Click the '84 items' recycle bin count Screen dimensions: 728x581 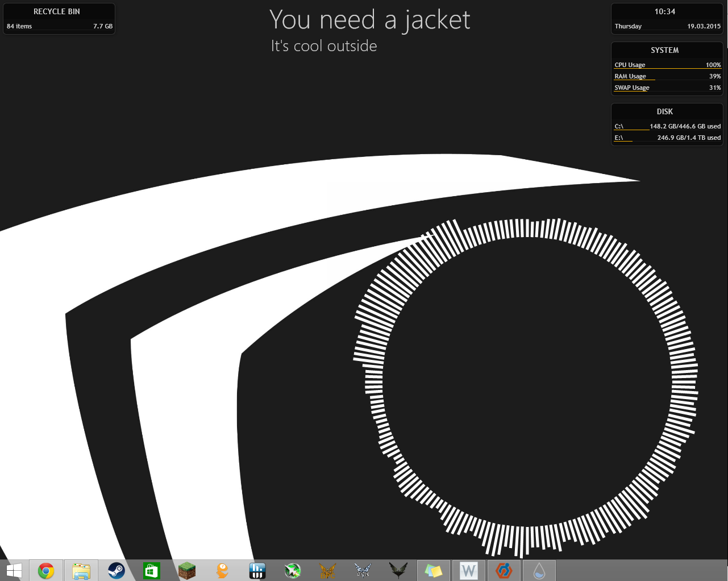[19, 26]
